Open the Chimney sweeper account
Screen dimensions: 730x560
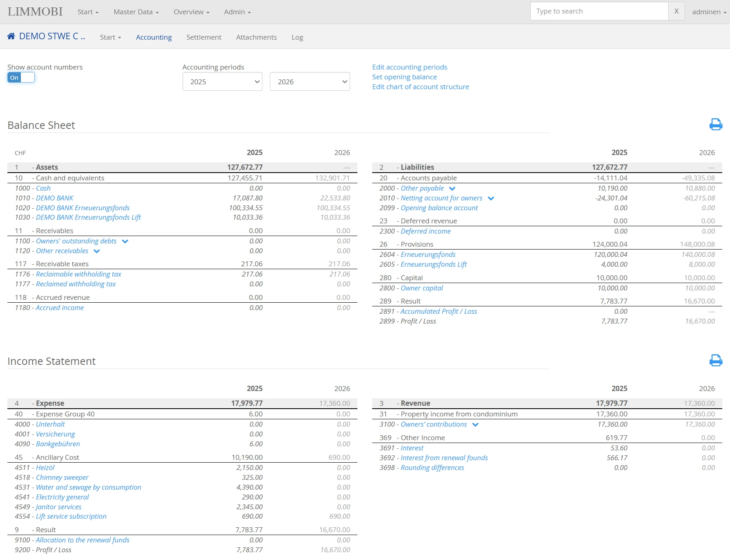62,477
